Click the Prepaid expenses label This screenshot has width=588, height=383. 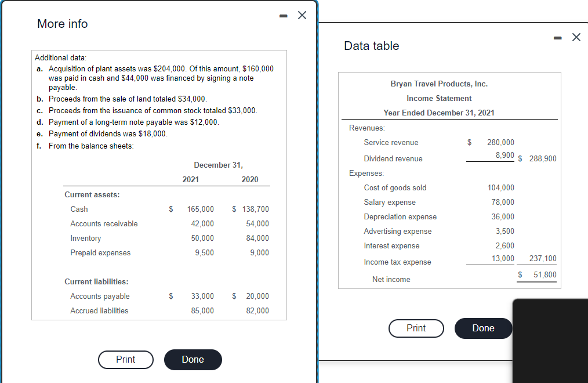(x=100, y=253)
